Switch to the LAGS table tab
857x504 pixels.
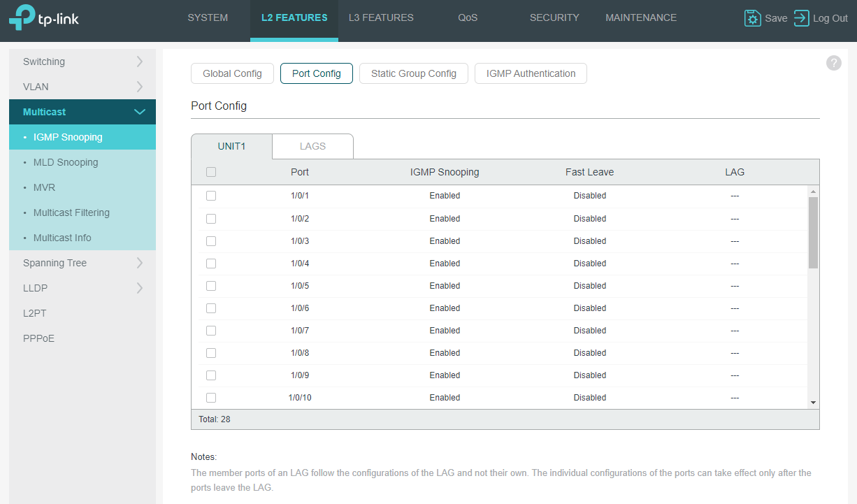(312, 146)
